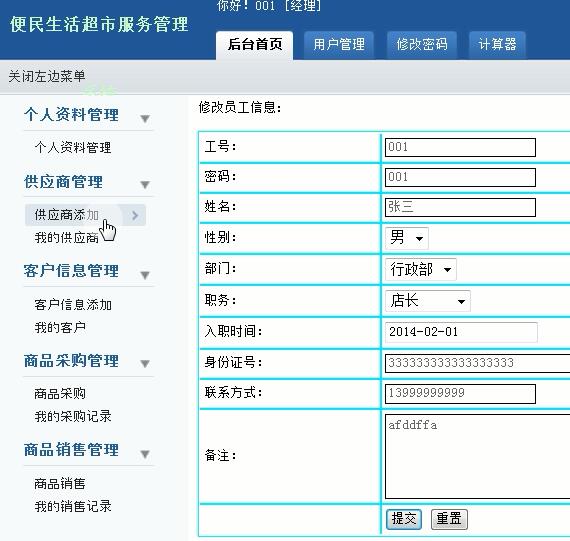Collapse the 客户信息管理 section arrow
Screen dimensions: 570x541
pos(145,275)
